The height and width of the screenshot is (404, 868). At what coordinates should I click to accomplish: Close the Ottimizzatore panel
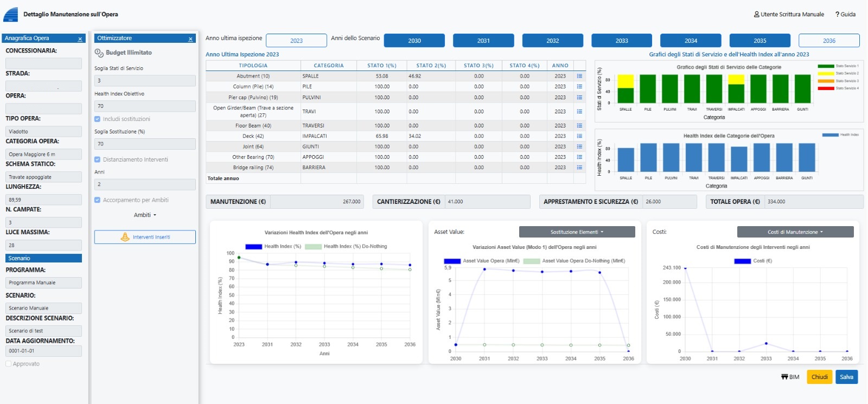190,39
